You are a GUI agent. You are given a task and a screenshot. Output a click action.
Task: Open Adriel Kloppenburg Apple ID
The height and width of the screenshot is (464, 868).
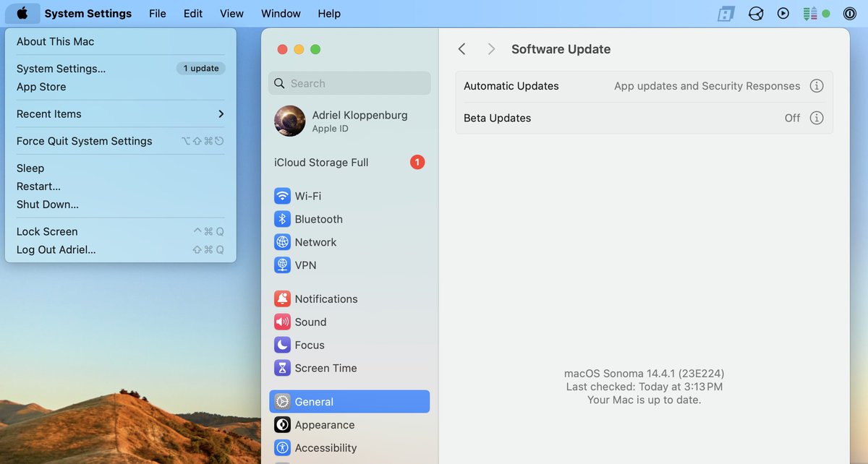349,121
